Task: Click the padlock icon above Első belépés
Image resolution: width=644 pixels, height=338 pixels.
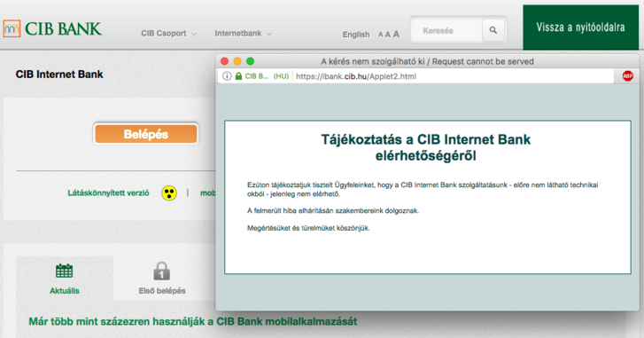Action: point(161,271)
